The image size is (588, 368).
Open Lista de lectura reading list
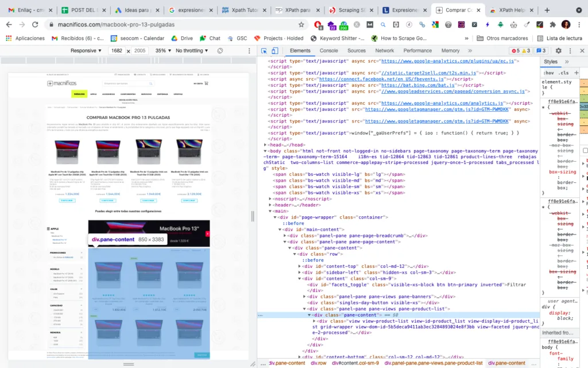[559, 39]
